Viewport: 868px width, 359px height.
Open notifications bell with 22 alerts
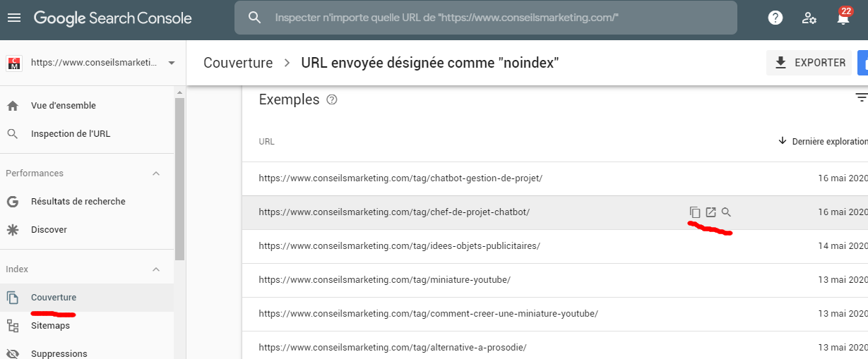coord(843,17)
